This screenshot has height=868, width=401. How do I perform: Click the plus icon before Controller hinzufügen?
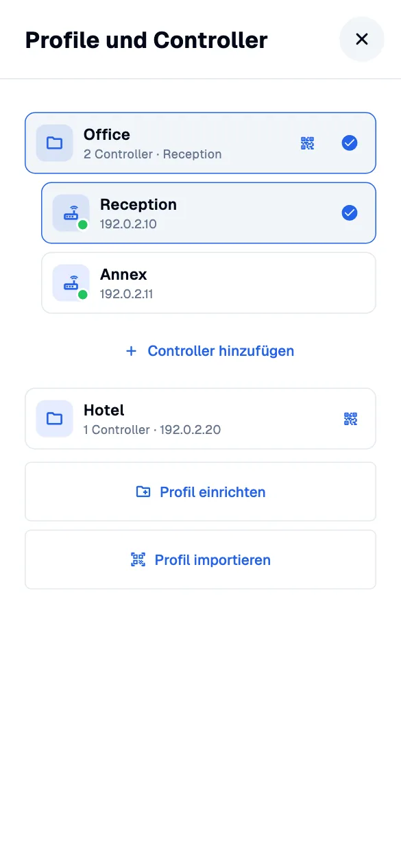132,351
